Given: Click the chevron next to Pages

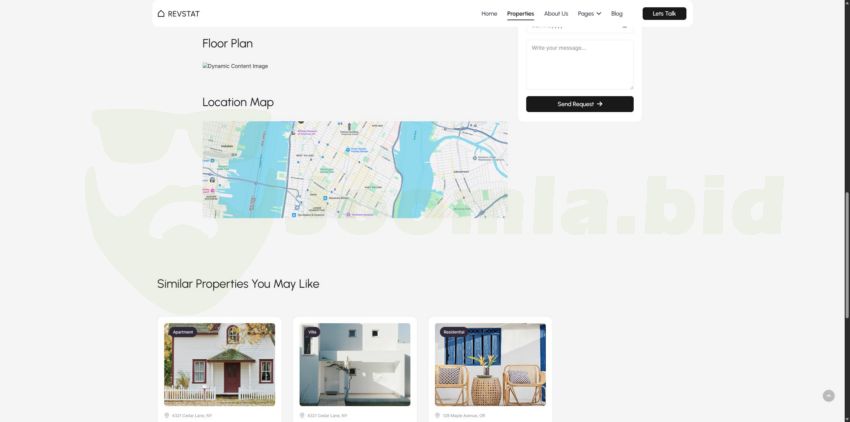Looking at the screenshot, I should coord(599,14).
